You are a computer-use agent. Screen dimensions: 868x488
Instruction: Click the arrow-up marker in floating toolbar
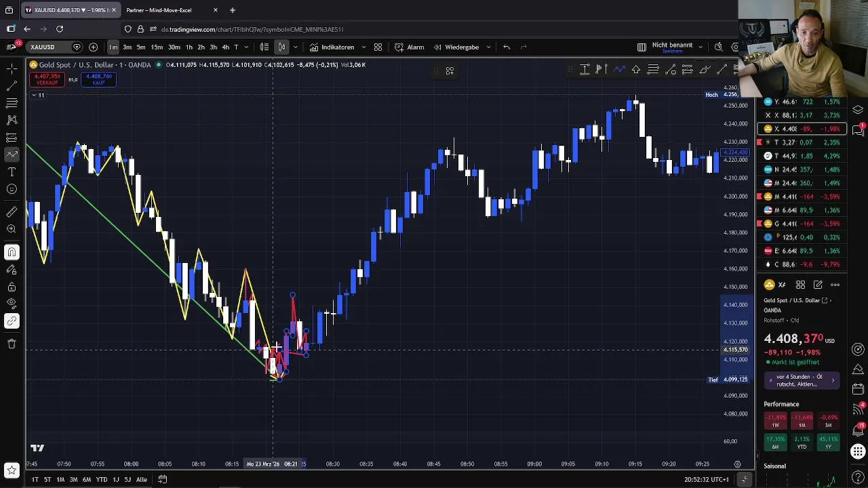pyautogui.click(x=636, y=69)
